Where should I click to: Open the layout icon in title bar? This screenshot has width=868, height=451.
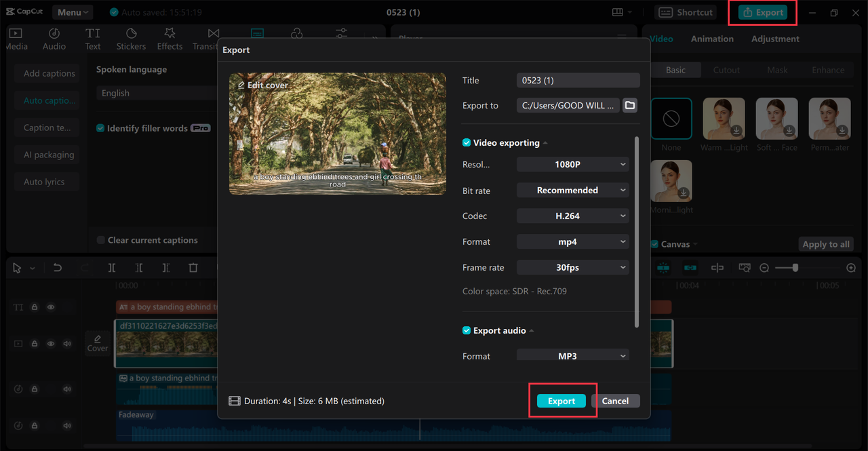[617, 12]
